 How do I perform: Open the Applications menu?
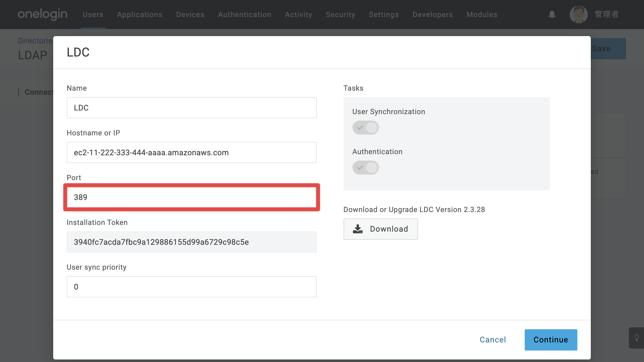pyautogui.click(x=140, y=15)
